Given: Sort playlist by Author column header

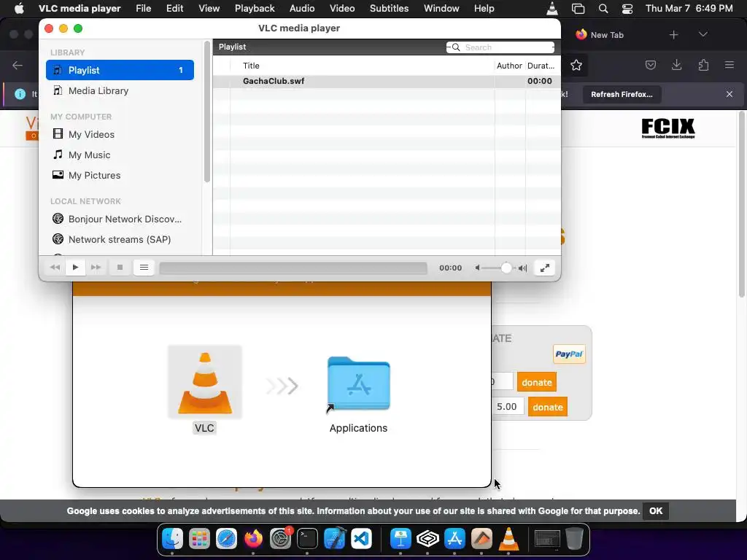Looking at the screenshot, I should [509, 66].
